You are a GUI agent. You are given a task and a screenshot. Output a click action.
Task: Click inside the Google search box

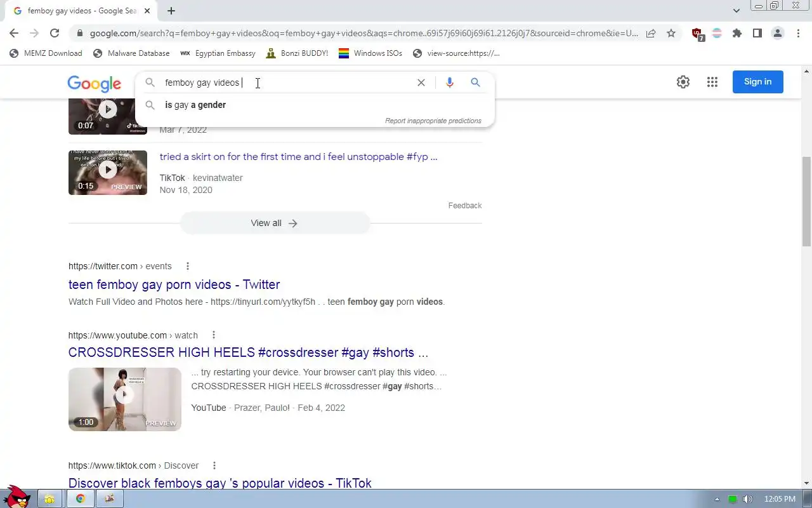tap(285, 83)
